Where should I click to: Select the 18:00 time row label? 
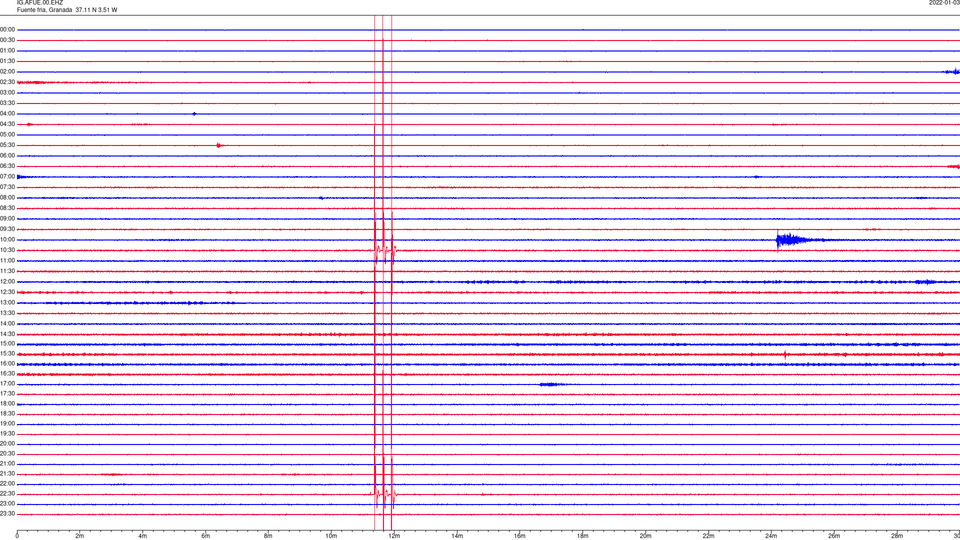pos(8,404)
